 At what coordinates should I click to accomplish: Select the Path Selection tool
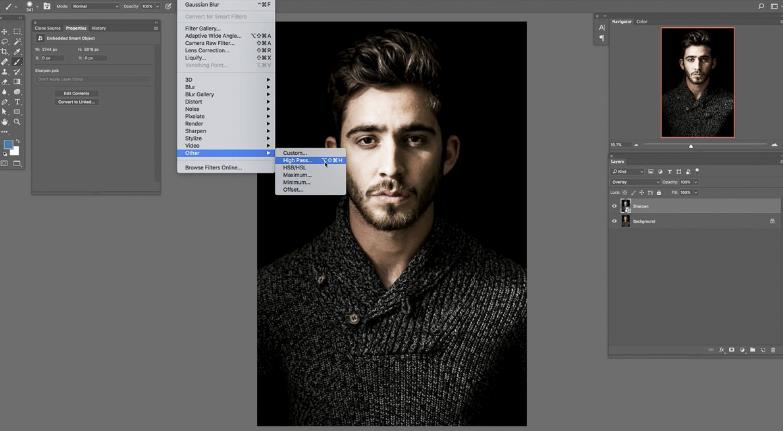coord(4,112)
